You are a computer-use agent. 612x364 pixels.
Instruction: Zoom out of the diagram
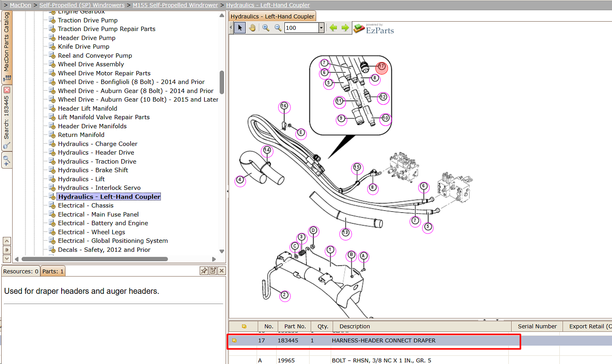(278, 28)
